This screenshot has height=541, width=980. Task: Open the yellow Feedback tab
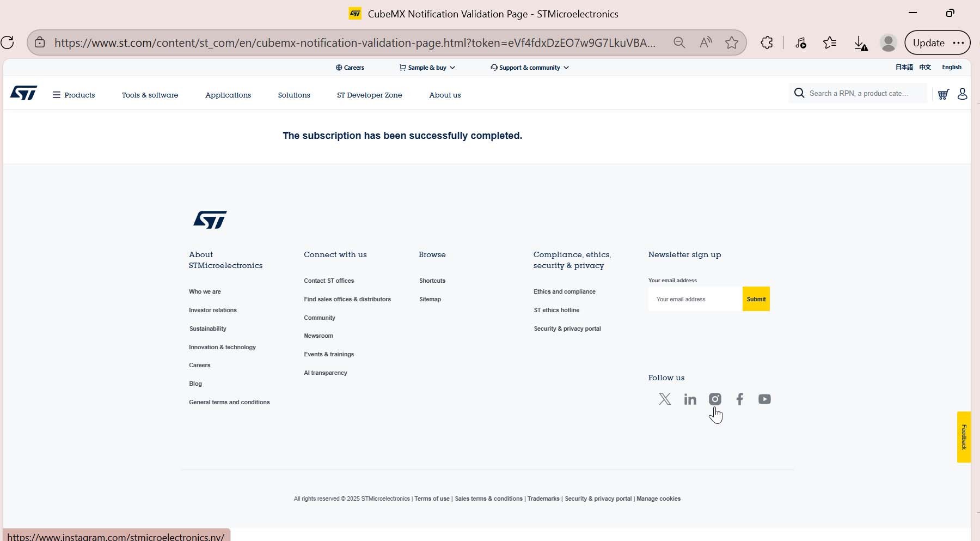[x=964, y=437]
